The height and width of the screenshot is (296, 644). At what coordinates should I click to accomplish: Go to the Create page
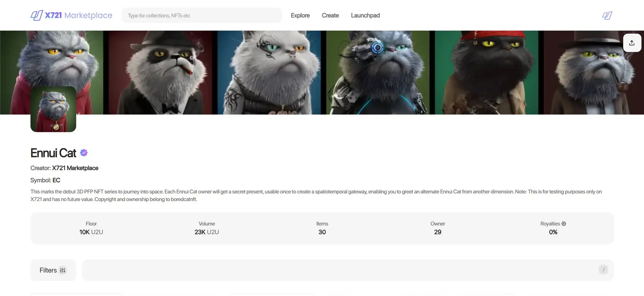(330, 15)
